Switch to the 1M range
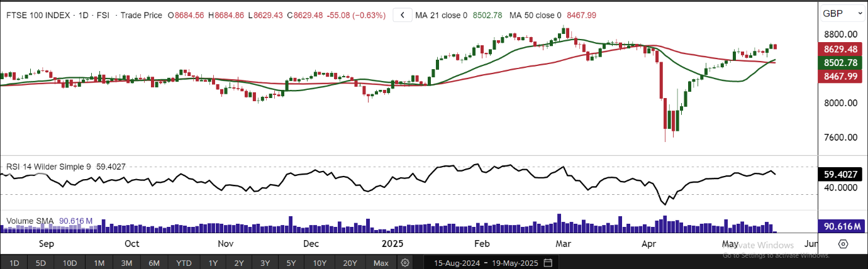The height and width of the screenshot is (269, 868). point(99,262)
